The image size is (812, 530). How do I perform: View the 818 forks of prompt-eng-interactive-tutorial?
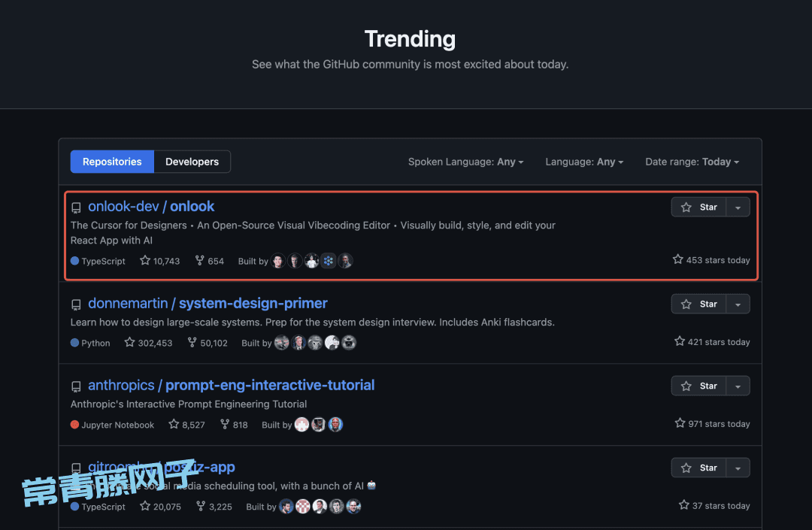point(234,425)
